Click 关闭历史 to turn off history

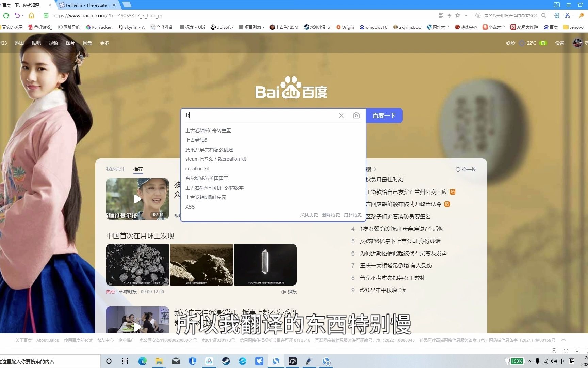click(309, 215)
